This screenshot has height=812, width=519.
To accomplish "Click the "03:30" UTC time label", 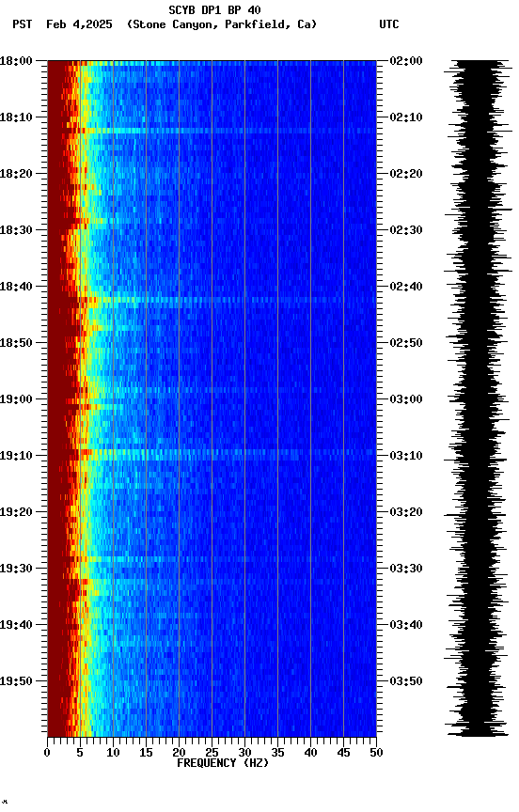I will click(x=406, y=569).
